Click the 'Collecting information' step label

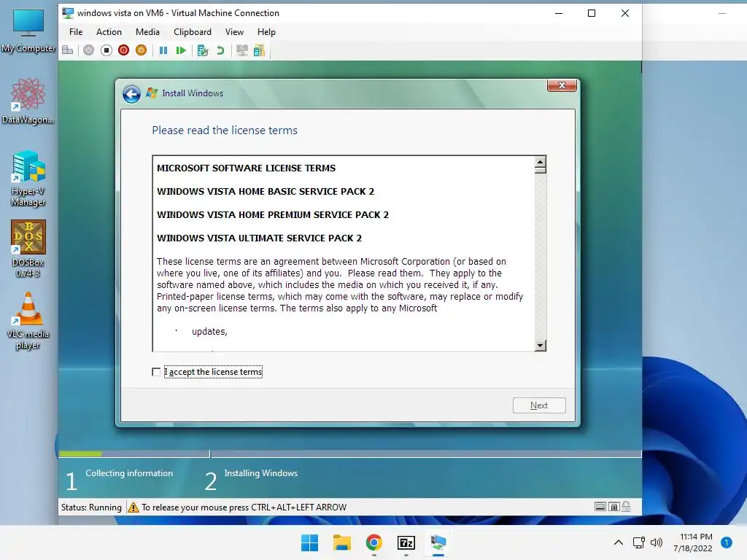(x=129, y=472)
